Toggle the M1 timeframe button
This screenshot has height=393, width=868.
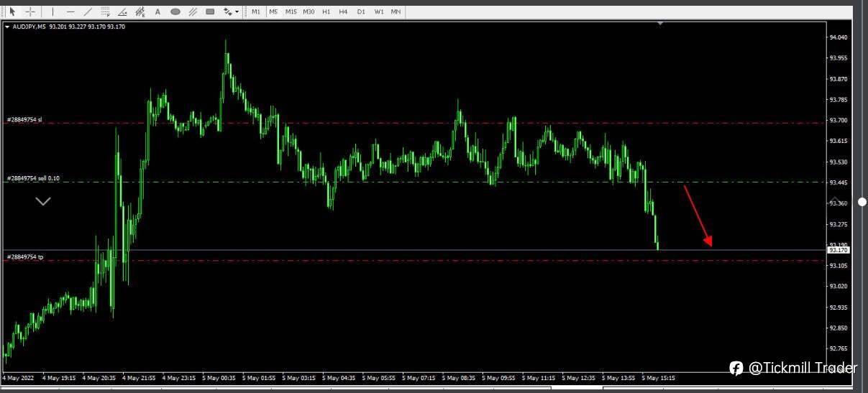(x=256, y=11)
